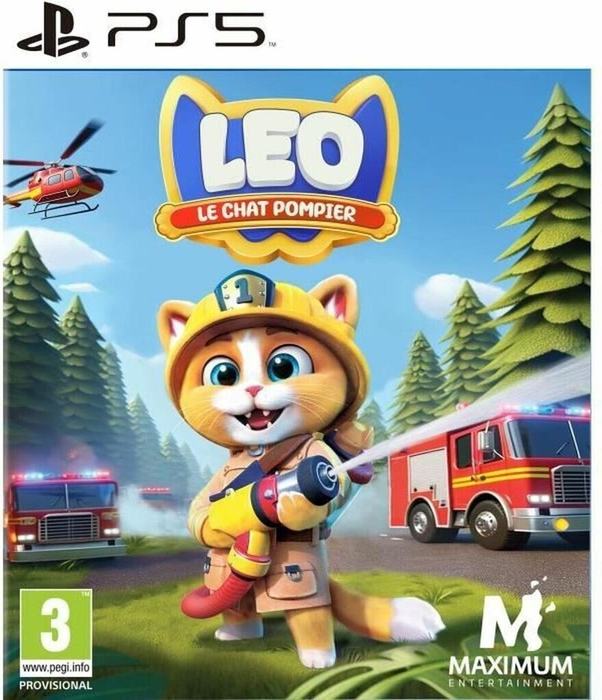Click the tall pine tree at right
Image resolution: width=602 pixels, height=700 pixels.
point(544,232)
